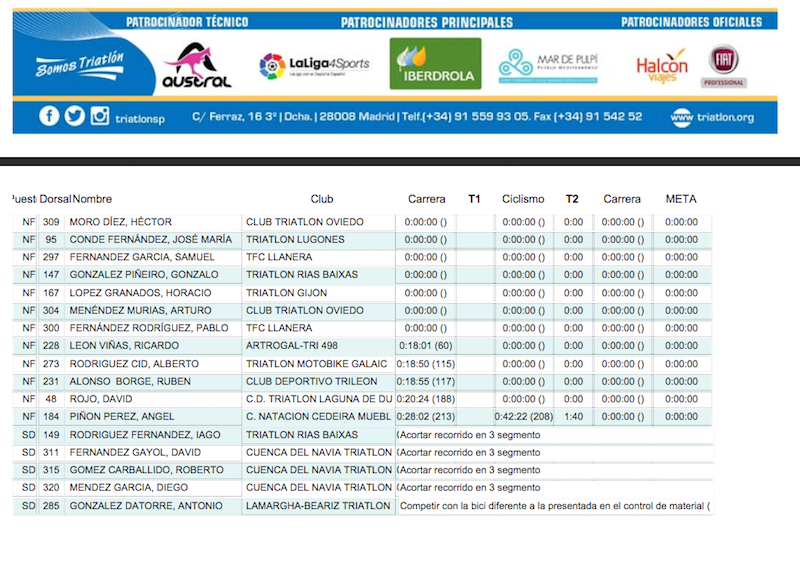
Task: Click the Club column header
Action: point(322,199)
